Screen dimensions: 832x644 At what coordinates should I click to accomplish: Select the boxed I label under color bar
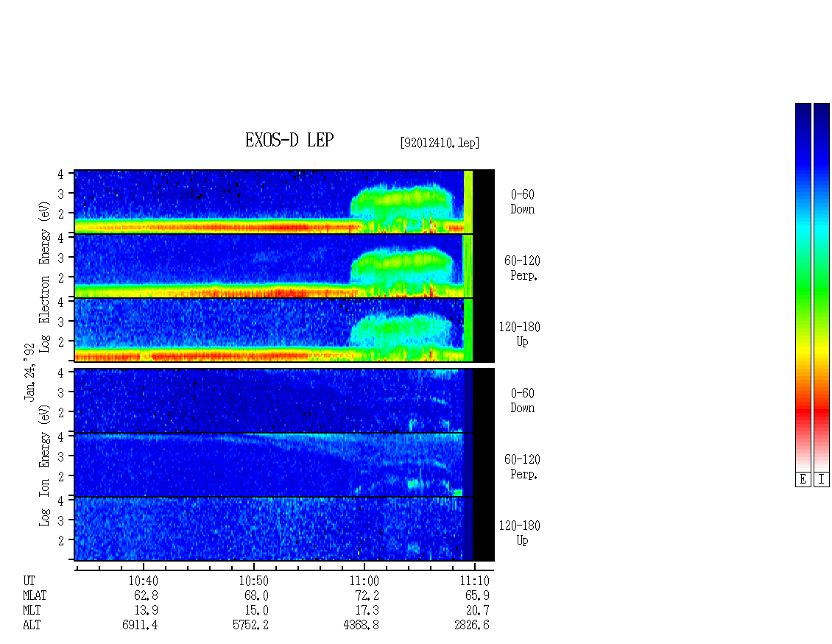point(822,479)
